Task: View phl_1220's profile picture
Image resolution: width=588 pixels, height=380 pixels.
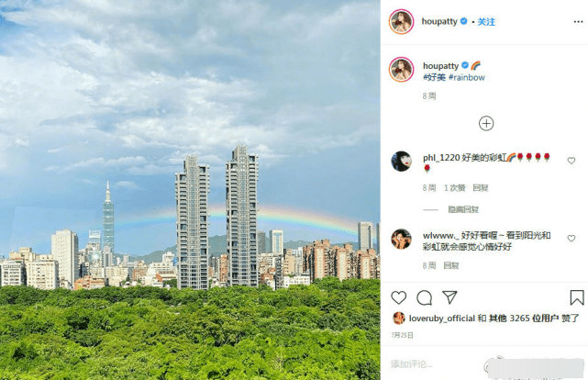Action: (401, 162)
